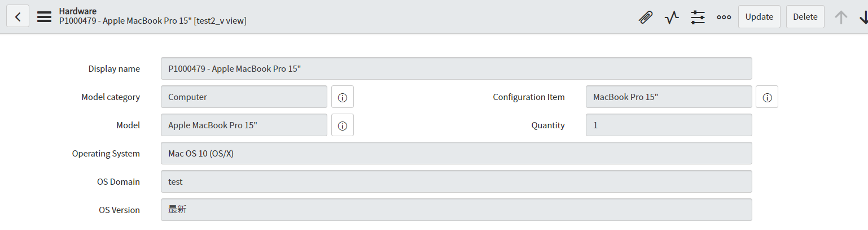The height and width of the screenshot is (230, 868).
Task: Click the OS Version field
Action: pyautogui.click(x=456, y=210)
